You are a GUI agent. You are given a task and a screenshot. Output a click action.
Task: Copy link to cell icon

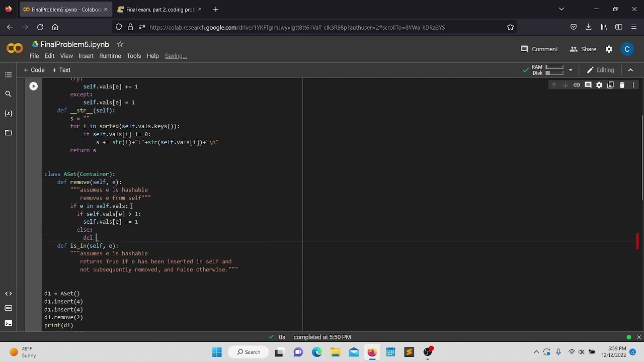coord(577,85)
